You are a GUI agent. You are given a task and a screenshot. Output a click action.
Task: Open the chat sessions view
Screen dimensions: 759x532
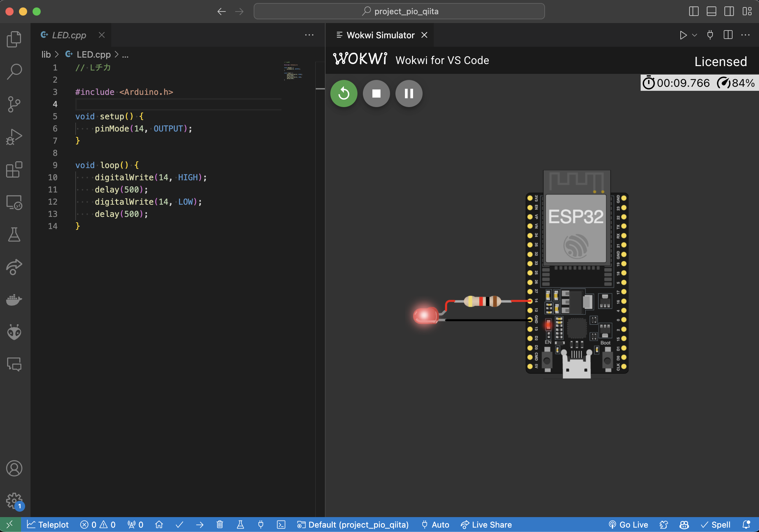click(x=14, y=365)
